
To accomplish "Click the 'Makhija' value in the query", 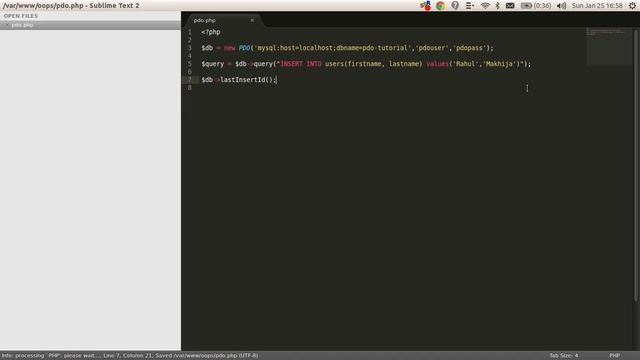I will (500, 64).
